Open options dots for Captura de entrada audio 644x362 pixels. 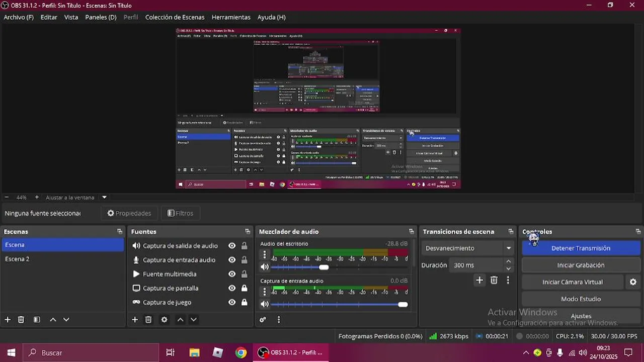265,292
